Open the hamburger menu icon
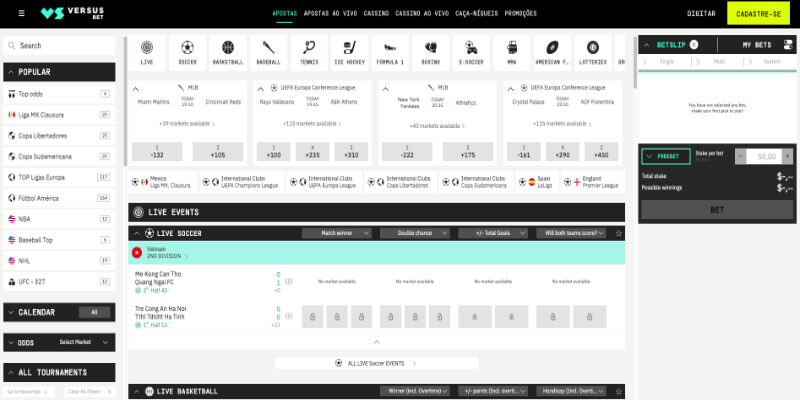800x400 pixels. click(21, 13)
